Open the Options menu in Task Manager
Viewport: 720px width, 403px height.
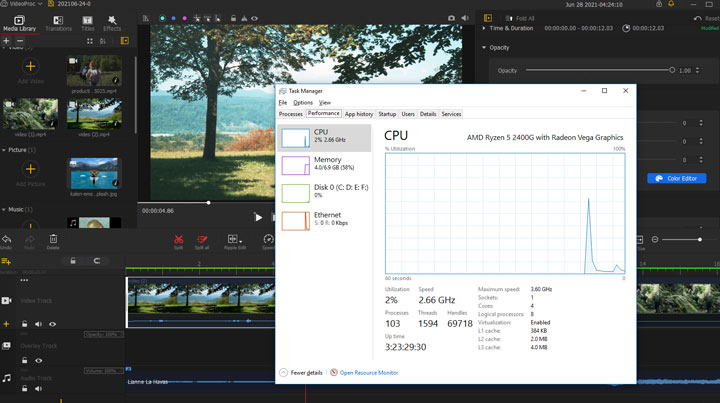pyautogui.click(x=303, y=102)
